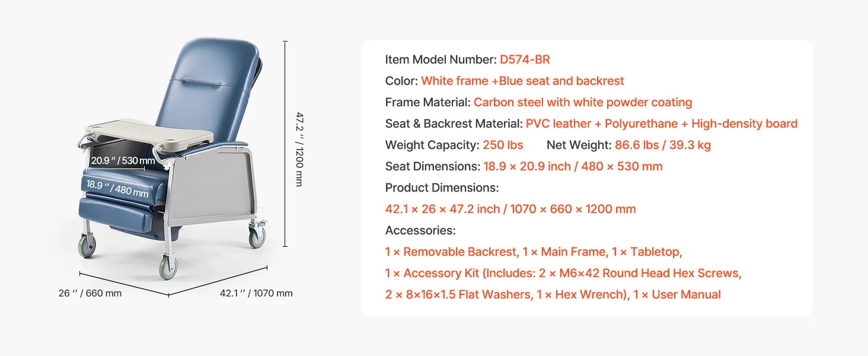Click the 1 × User Manual text
The width and height of the screenshot is (868, 356).
point(677,294)
